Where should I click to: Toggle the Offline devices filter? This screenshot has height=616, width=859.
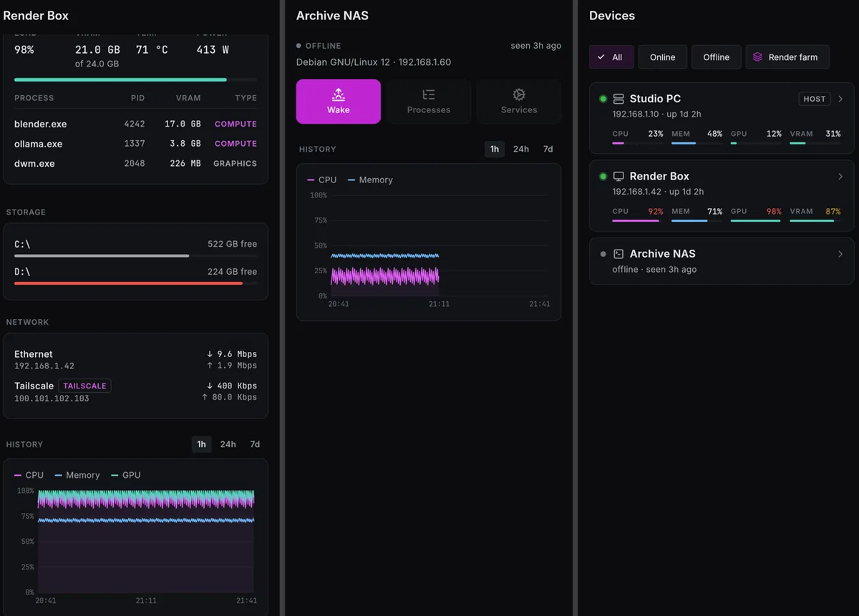tap(716, 57)
